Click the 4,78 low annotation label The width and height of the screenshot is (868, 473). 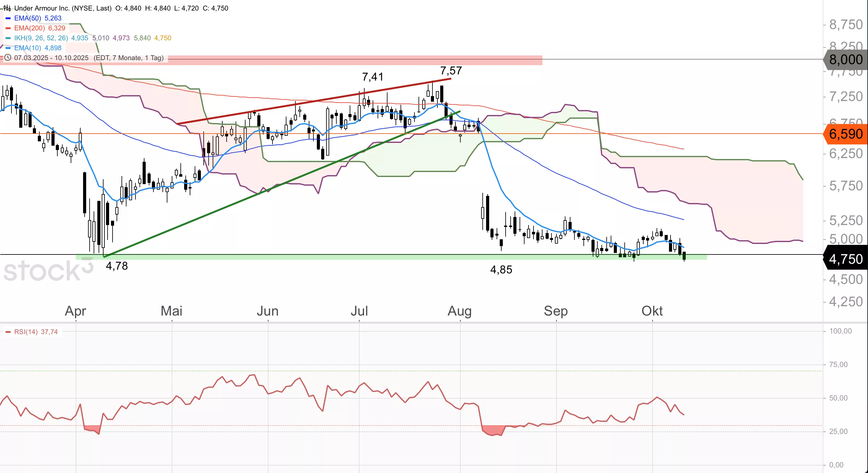[117, 266]
